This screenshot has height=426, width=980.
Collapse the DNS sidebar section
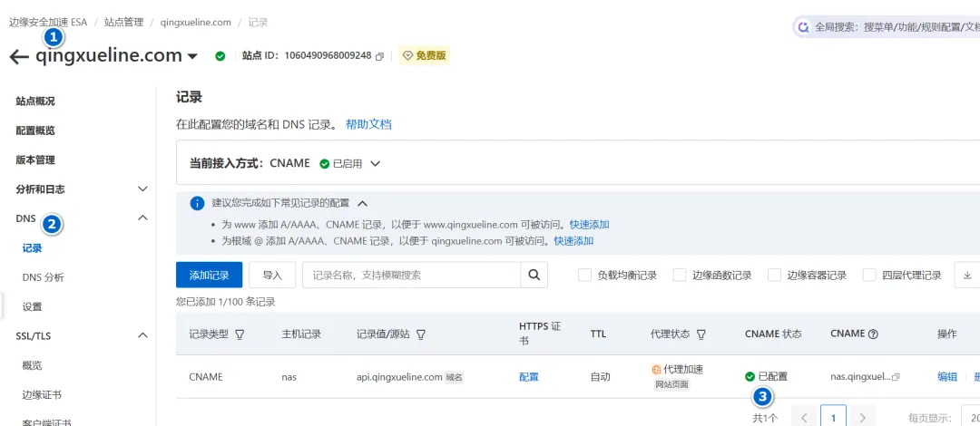[142, 218]
